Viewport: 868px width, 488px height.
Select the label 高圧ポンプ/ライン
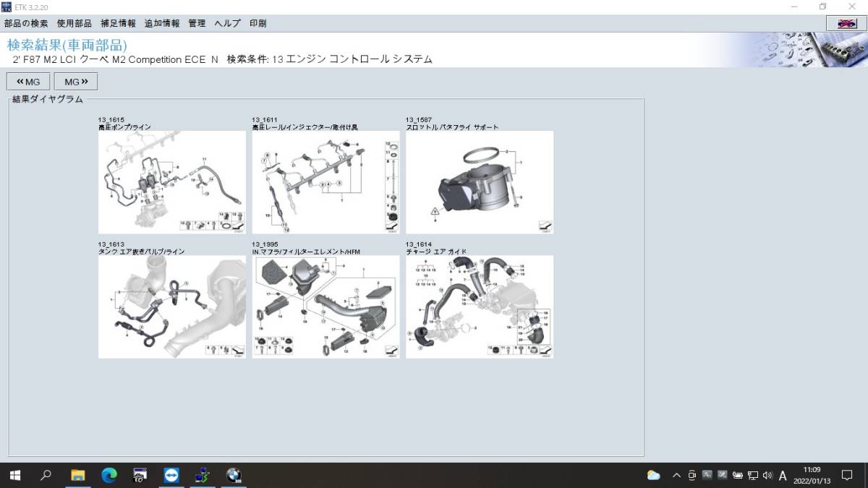[124, 127]
